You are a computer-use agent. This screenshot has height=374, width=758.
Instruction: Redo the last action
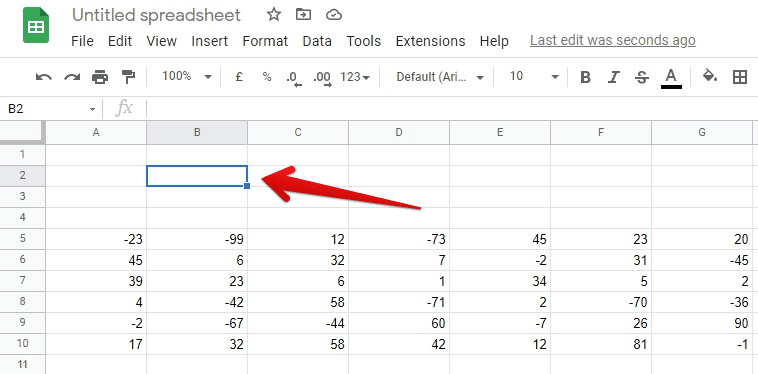[x=72, y=77]
